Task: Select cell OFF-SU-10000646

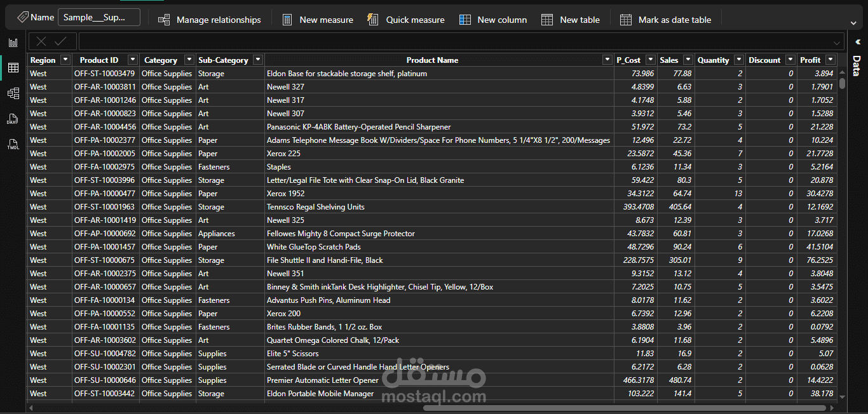Action: (x=105, y=380)
